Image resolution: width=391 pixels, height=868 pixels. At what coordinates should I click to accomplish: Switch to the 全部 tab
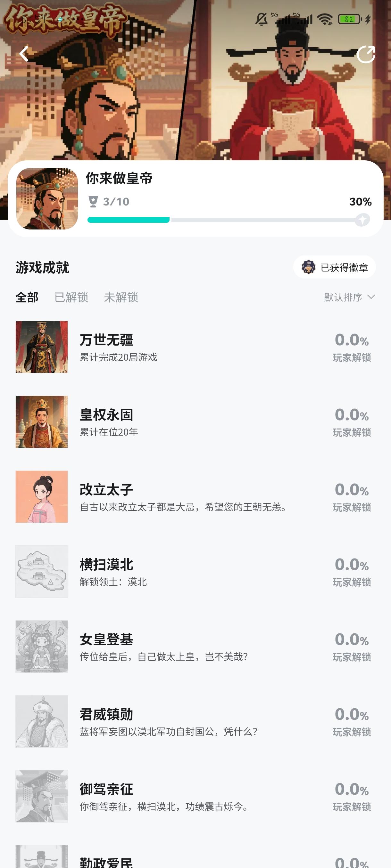[x=27, y=297]
